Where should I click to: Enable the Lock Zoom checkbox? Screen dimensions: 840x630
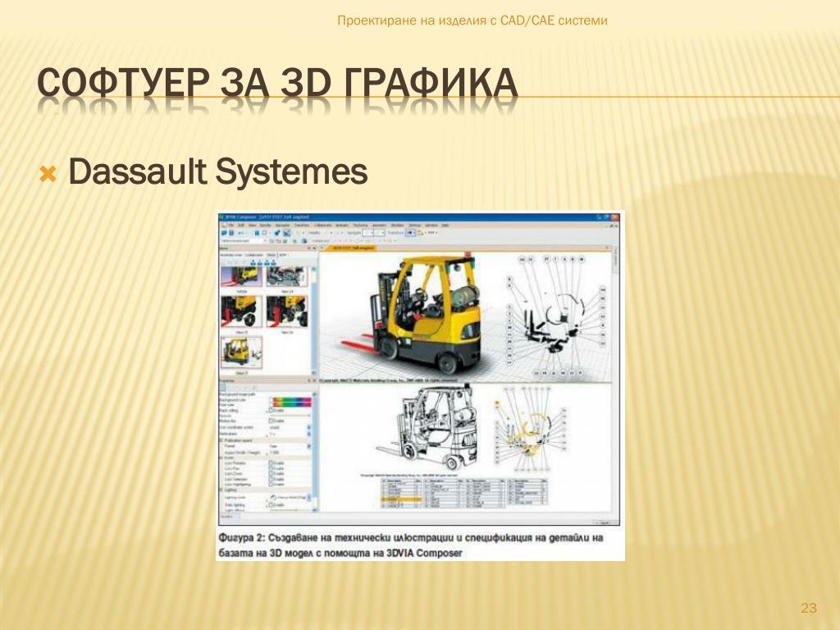[x=271, y=473]
